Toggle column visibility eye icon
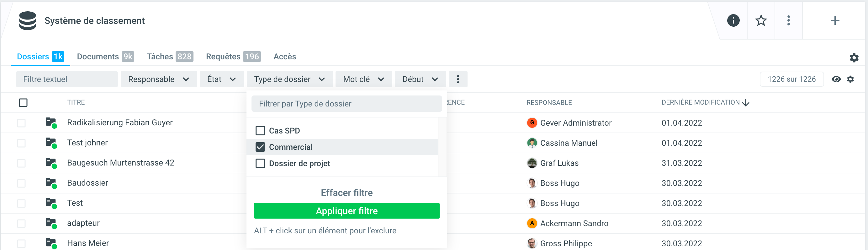 [836, 79]
